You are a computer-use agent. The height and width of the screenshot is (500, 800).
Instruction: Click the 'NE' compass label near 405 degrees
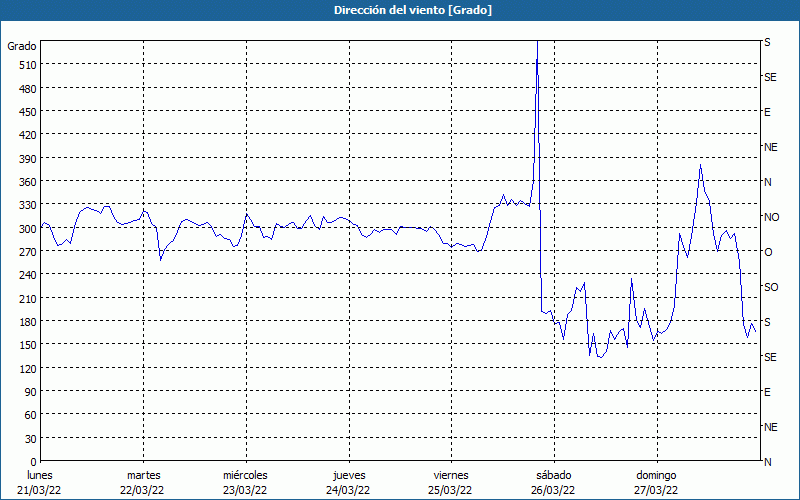click(x=771, y=147)
